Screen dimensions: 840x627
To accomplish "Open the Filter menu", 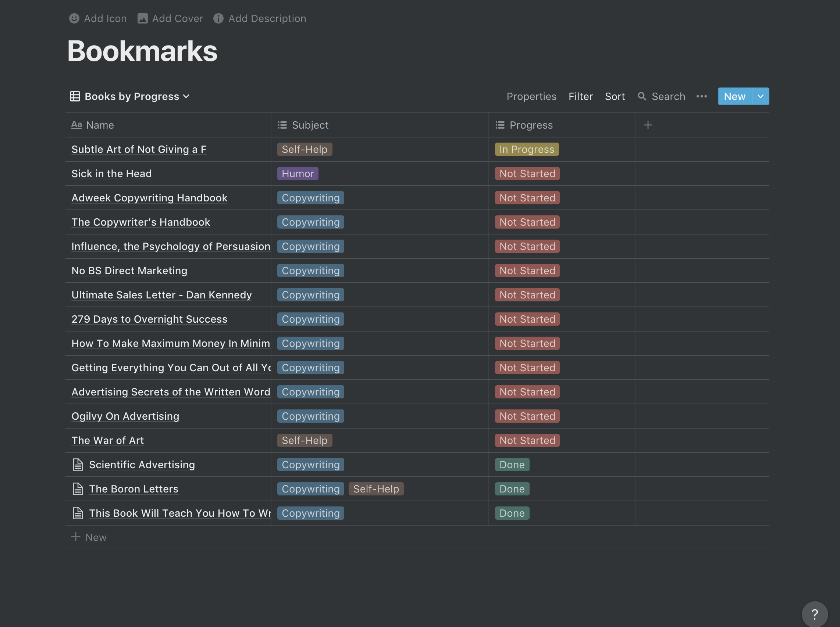I will [580, 96].
